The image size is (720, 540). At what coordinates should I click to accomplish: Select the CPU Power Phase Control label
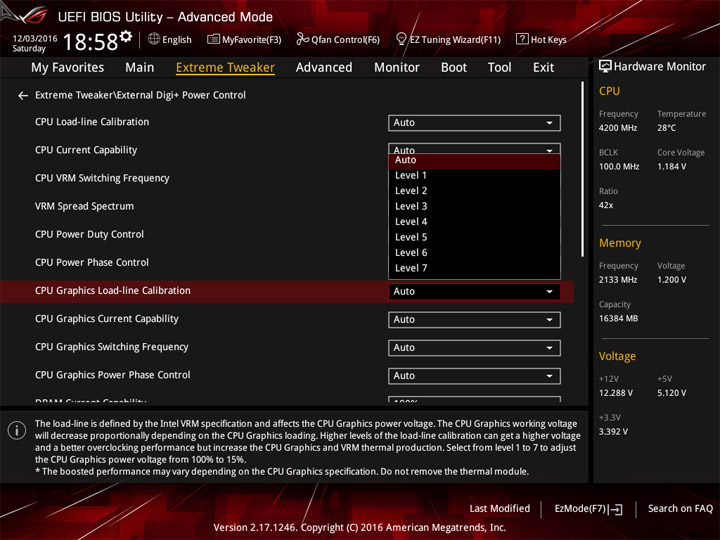pos(91,262)
